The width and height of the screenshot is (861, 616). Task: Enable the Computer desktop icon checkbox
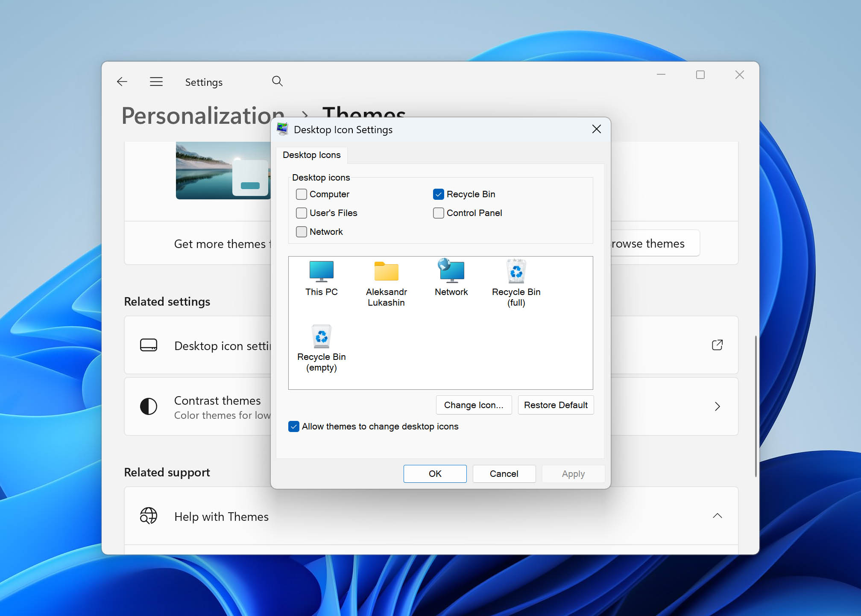click(x=302, y=194)
